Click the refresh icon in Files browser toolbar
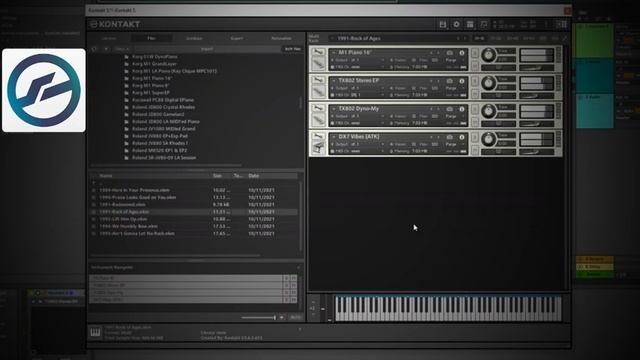The width and height of the screenshot is (640, 360). [94, 49]
